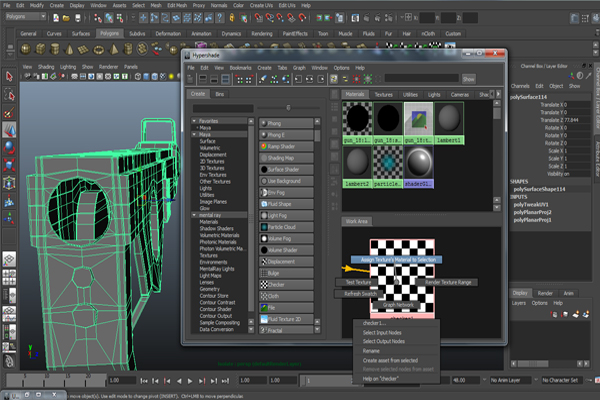Adjust the swatch size slider in Create panel
Image resolution: width=600 pixels, height=400 pixels.
(288, 108)
